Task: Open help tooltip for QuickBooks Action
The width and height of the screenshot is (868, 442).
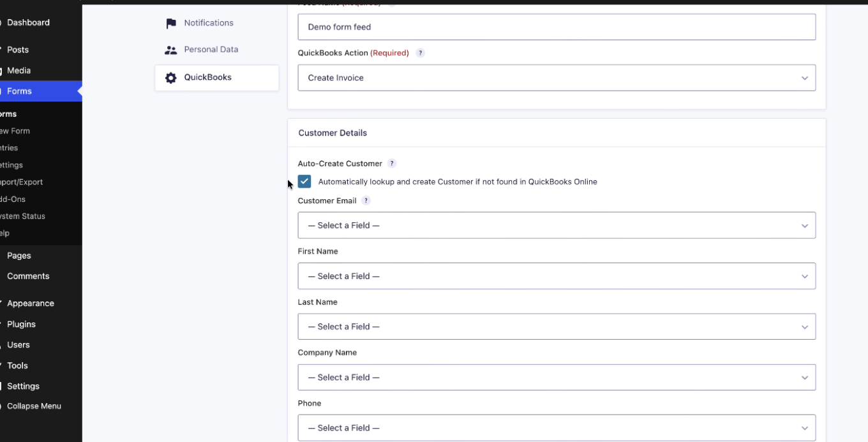Action: pos(420,53)
